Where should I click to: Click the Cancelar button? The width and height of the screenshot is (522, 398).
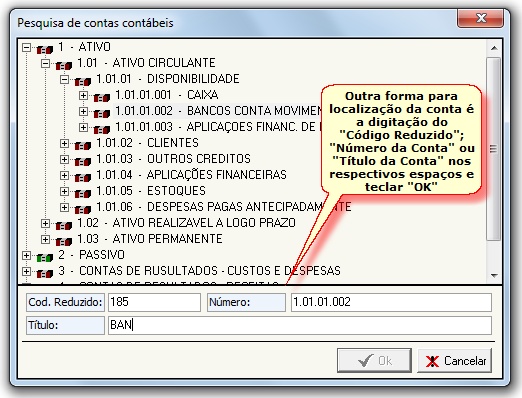coord(455,360)
